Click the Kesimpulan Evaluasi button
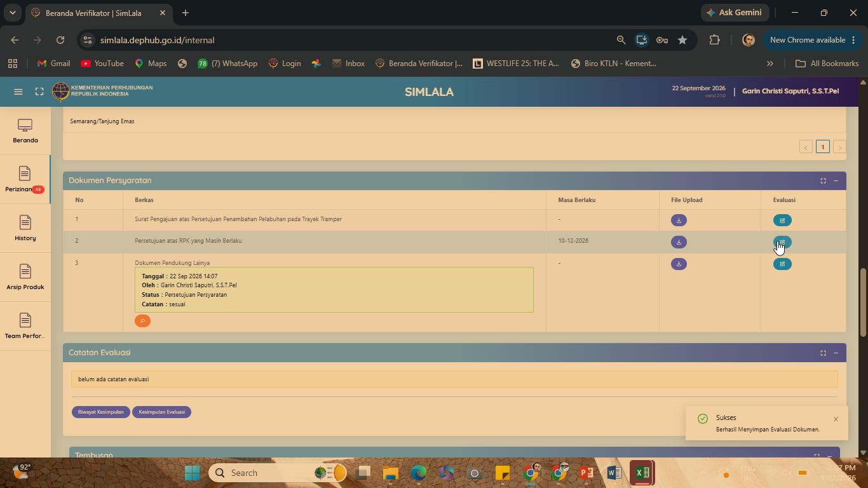The image size is (868, 488). click(x=161, y=412)
